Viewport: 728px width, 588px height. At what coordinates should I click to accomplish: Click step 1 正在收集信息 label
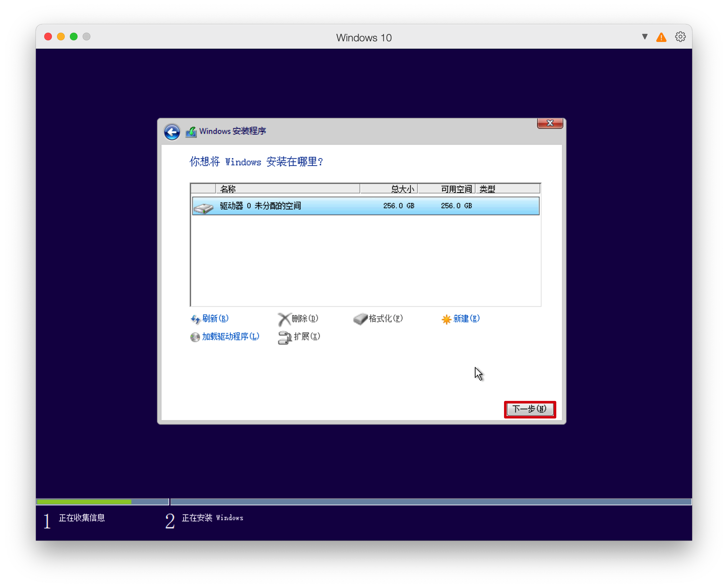[x=82, y=518]
